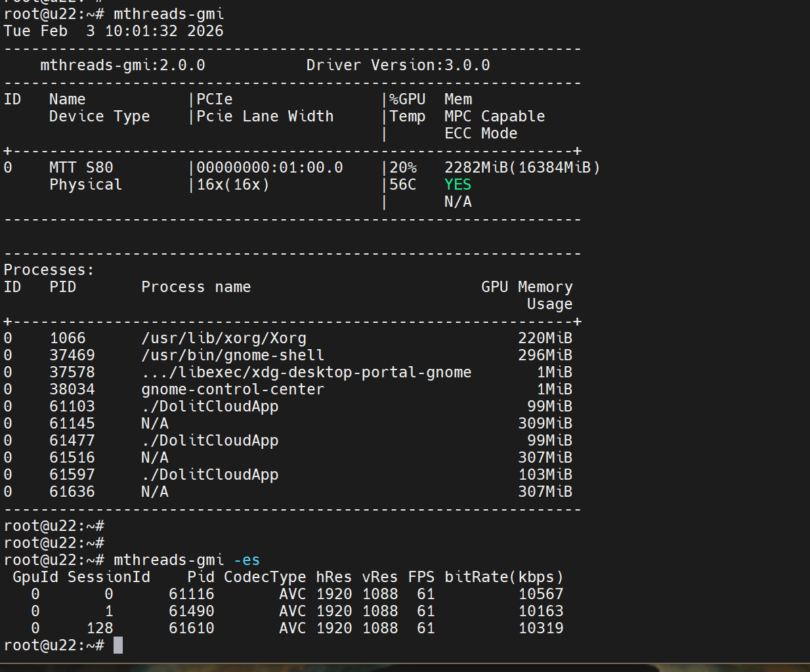Viewport: 810px width, 672px height.
Task: Click the 20% GPU utilization value
Action: (x=403, y=167)
